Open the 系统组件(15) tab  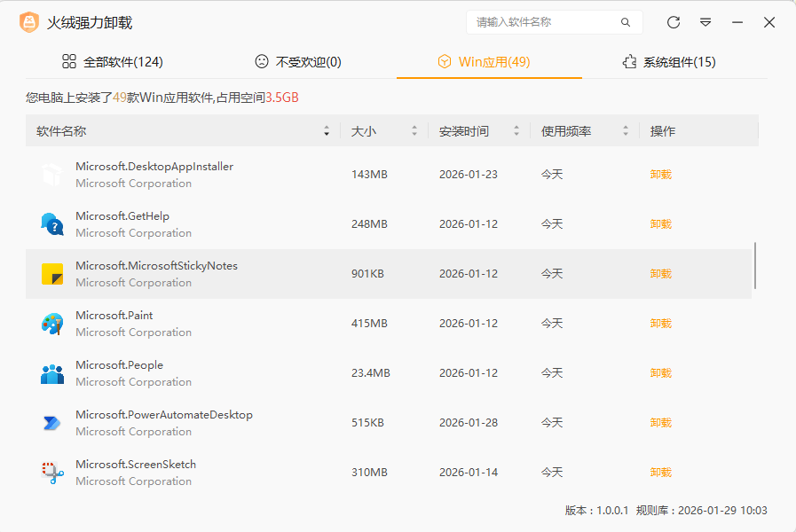(668, 62)
